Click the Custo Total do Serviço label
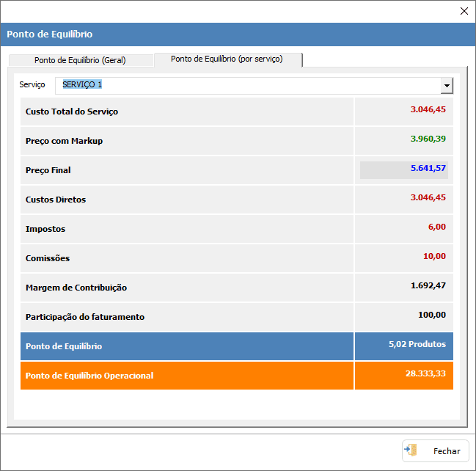The image size is (476, 471). point(72,112)
